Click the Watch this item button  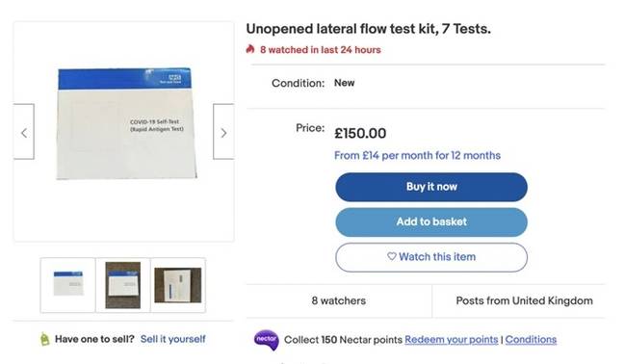[x=431, y=257]
